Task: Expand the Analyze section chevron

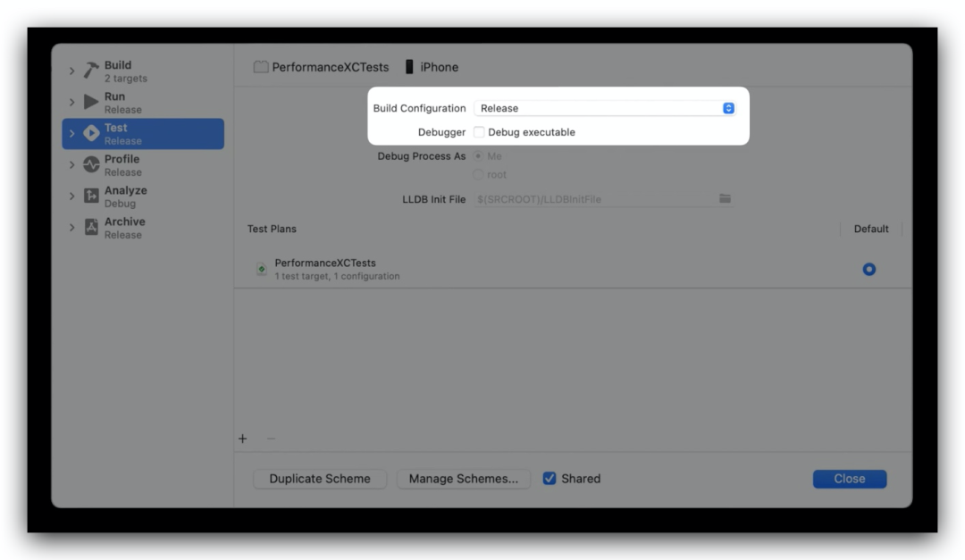Action: click(x=72, y=196)
